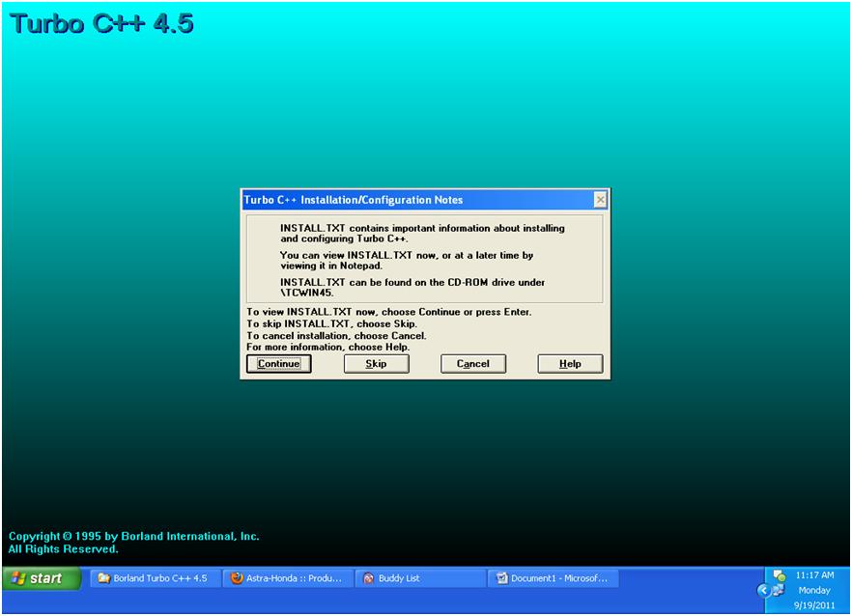Screen dimensions: 852x616
Task: Open the Start menu
Action: 39,577
